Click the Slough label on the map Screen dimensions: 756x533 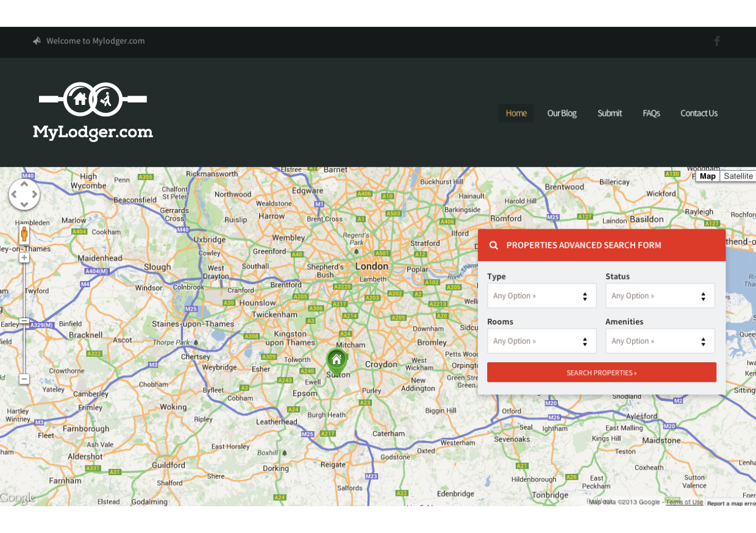(158, 267)
